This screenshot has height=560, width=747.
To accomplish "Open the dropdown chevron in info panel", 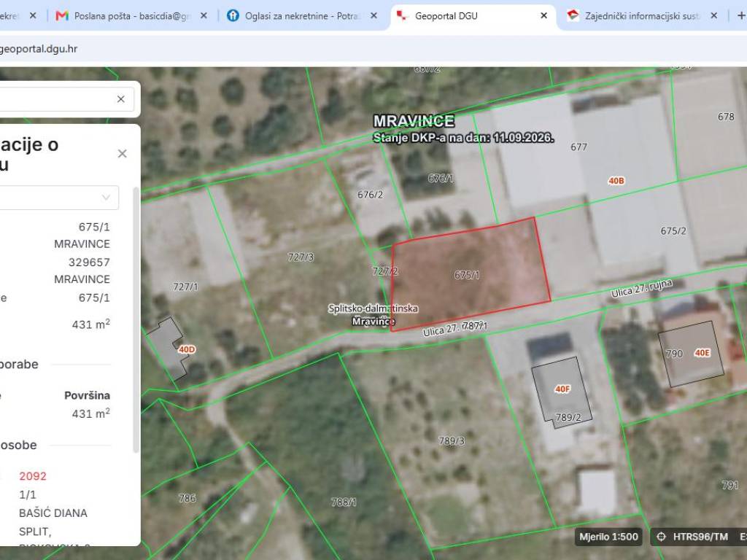I will coord(106,197).
